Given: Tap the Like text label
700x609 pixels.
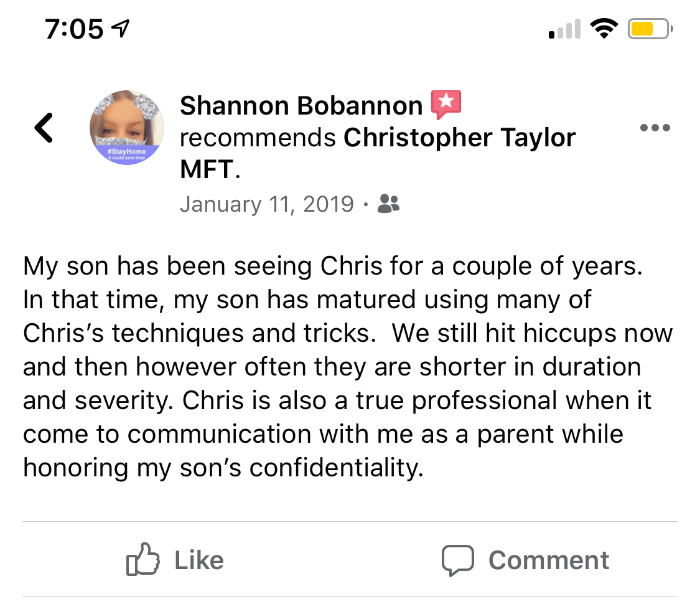Looking at the screenshot, I should pyautogui.click(x=199, y=560).
